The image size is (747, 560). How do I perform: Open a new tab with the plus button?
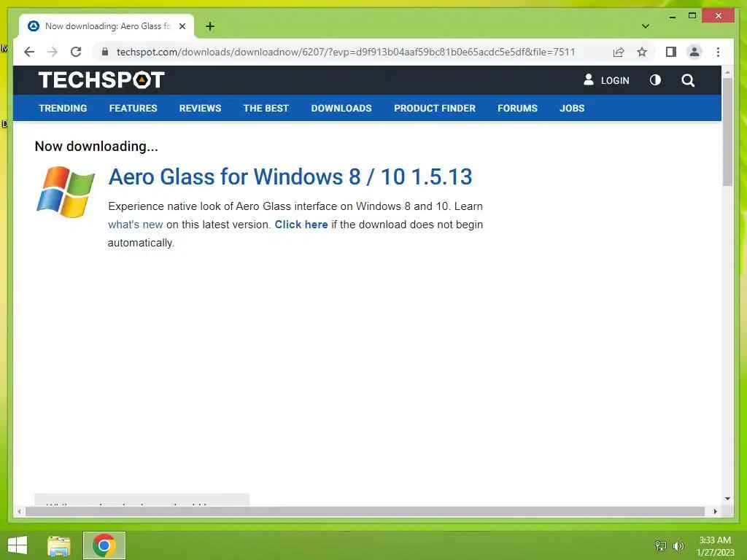point(209,26)
